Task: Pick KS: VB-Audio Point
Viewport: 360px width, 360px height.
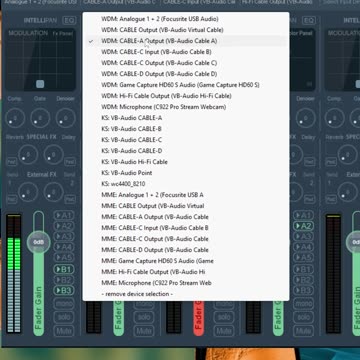Action: click(186, 173)
